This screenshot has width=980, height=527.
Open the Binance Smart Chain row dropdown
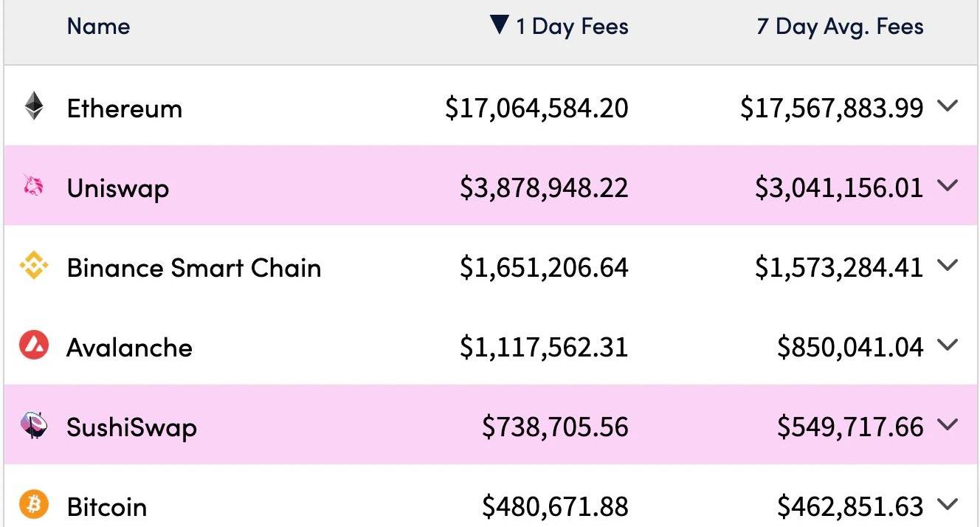tap(947, 265)
